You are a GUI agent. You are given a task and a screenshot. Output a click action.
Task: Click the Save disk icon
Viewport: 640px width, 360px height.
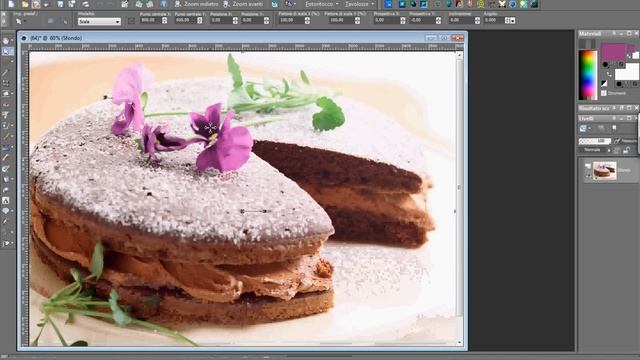(60, 4)
